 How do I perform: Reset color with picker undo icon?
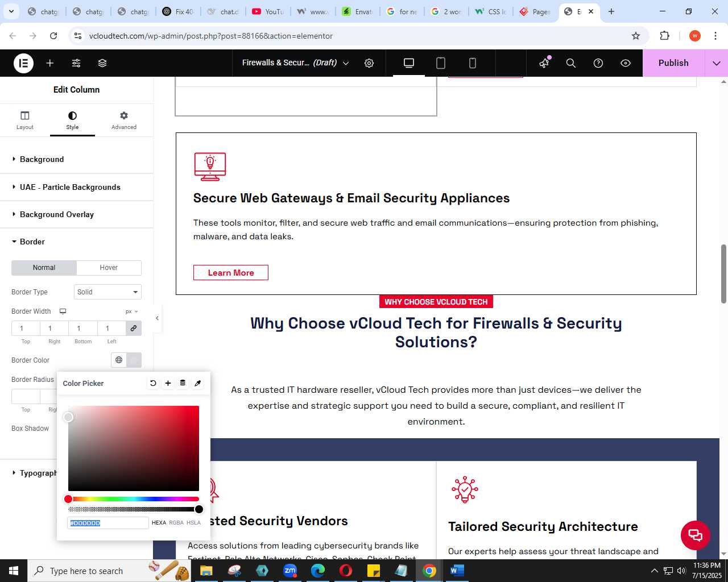tap(153, 383)
